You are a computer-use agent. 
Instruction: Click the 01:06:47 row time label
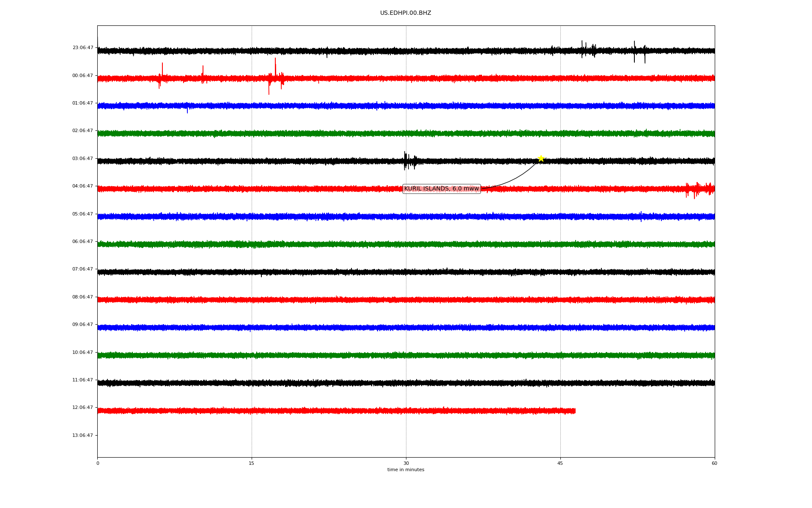point(83,103)
